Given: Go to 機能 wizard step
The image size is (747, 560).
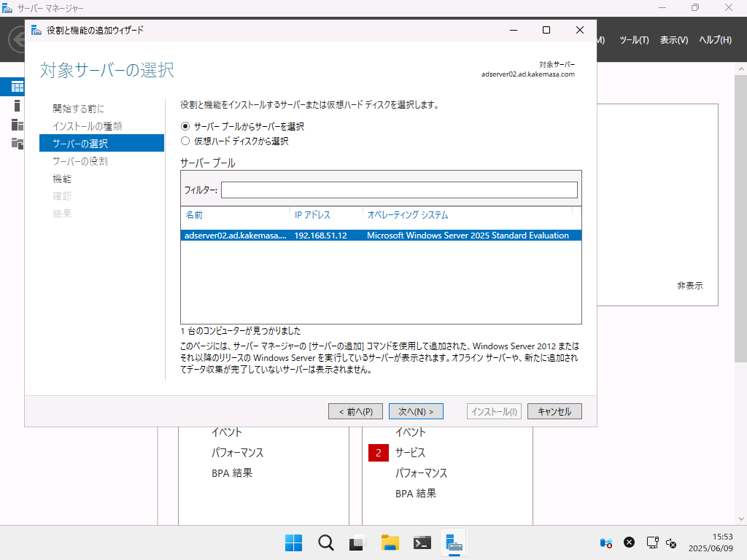Looking at the screenshot, I should click(62, 179).
